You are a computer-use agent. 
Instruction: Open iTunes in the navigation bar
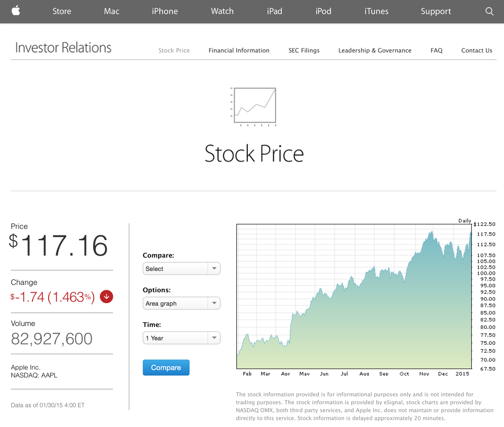(376, 11)
